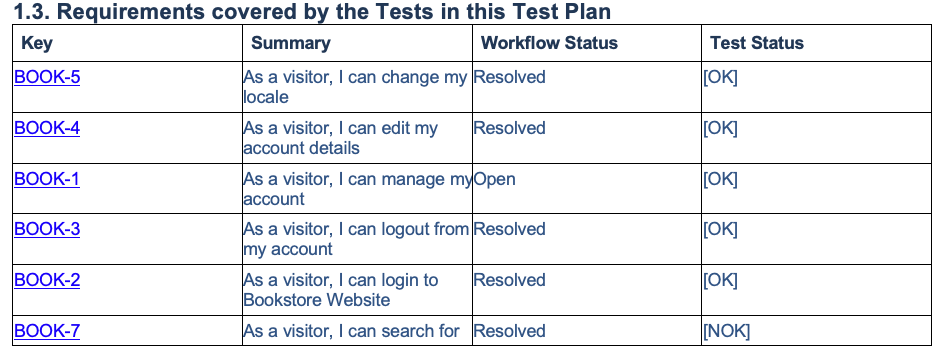This screenshot has width=943, height=361.
Task: Open the BOOK-4 issue link
Action: click(47, 128)
